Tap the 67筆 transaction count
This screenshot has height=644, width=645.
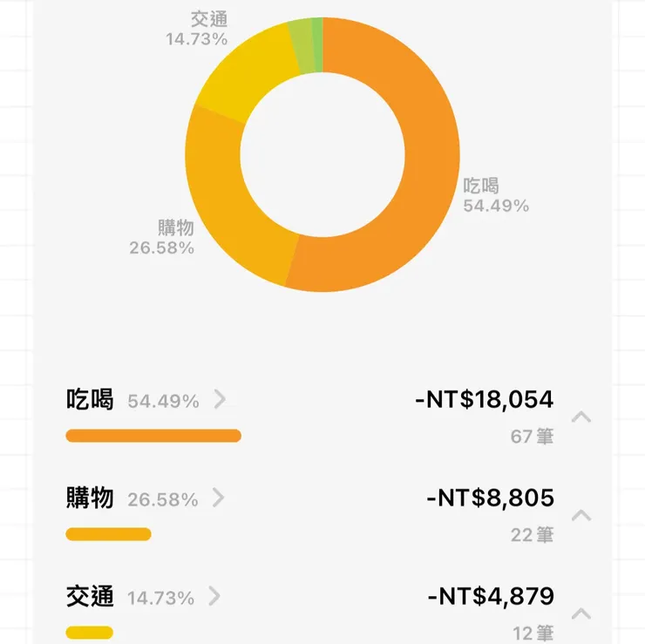click(x=532, y=437)
